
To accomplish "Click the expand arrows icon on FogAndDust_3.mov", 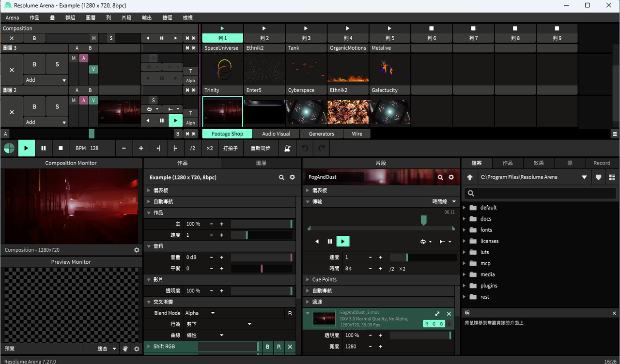I will tap(437, 314).
